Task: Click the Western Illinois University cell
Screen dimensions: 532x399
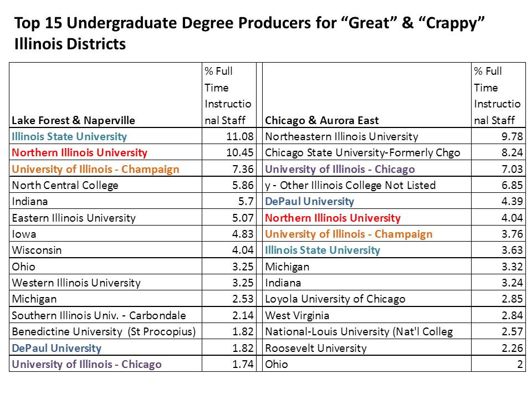Action: 76,283
